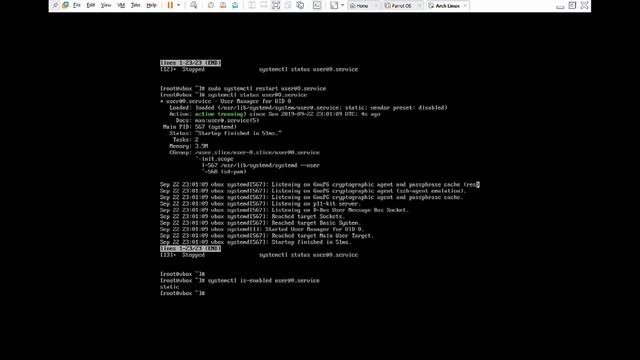Click the 'sudo systemctl restart user@0.service' command

pyautogui.click(x=267, y=89)
